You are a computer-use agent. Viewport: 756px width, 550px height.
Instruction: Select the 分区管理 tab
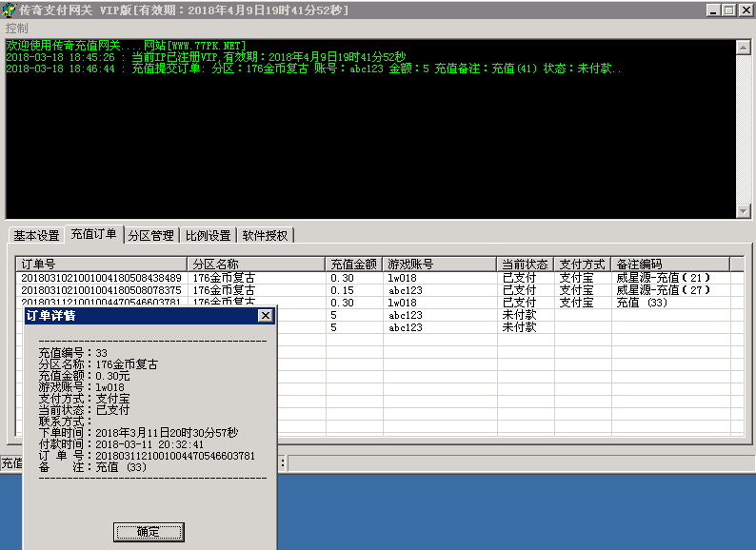(150, 236)
